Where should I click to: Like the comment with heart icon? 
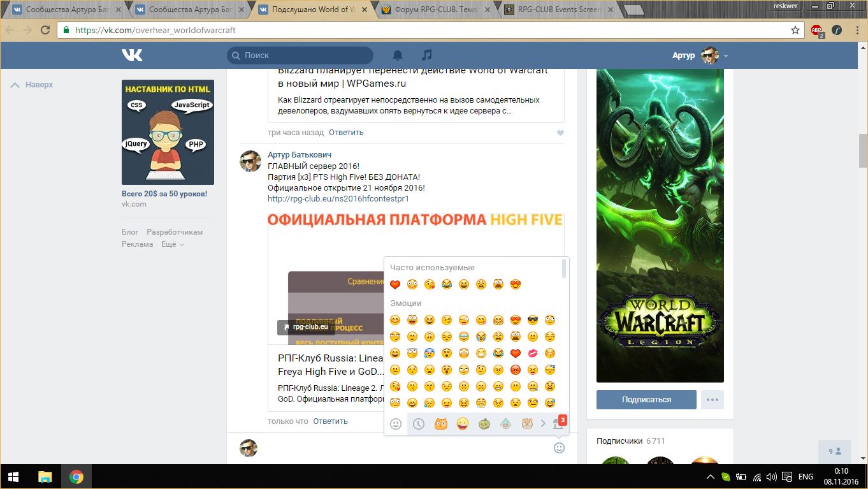click(x=560, y=133)
